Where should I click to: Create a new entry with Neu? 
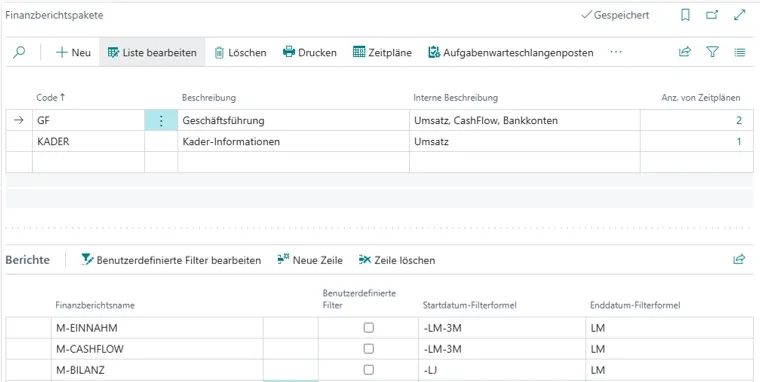(x=73, y=52)
